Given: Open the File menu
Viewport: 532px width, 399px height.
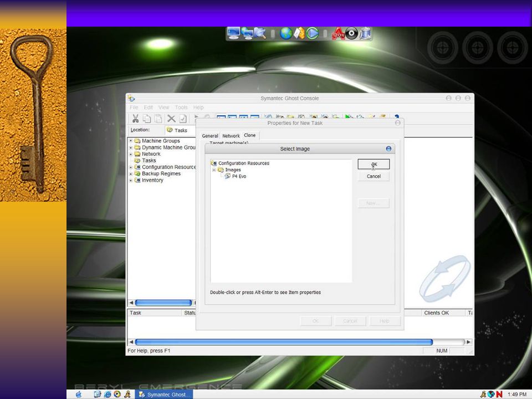Looking at the screenshot, I should coord(134,107).
